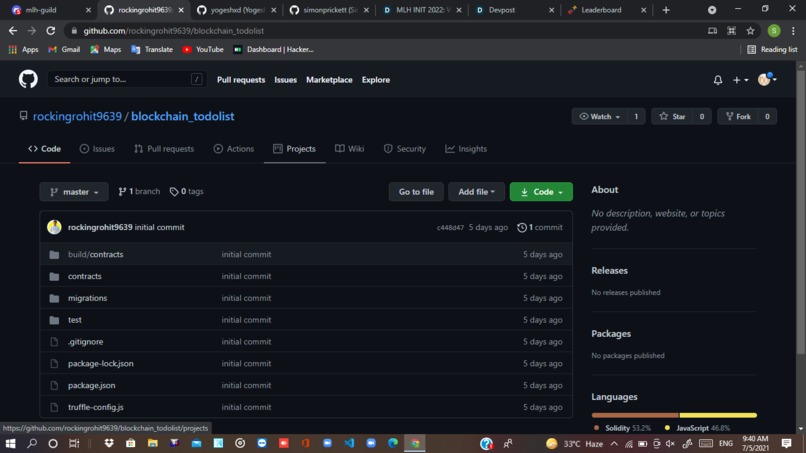Screen dimensions: 806x453
Task: Open the package-lock.json file
Action: click(x=101, y=364)
